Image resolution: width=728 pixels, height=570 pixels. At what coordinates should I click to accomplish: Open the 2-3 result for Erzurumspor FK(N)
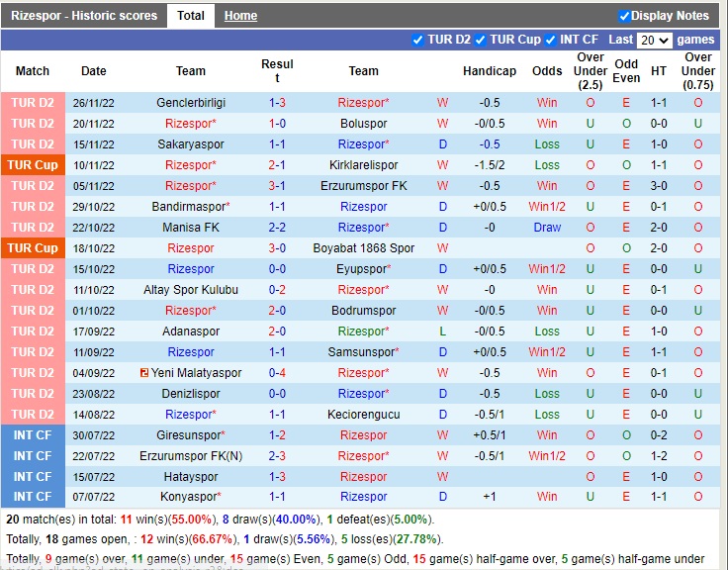277,456
